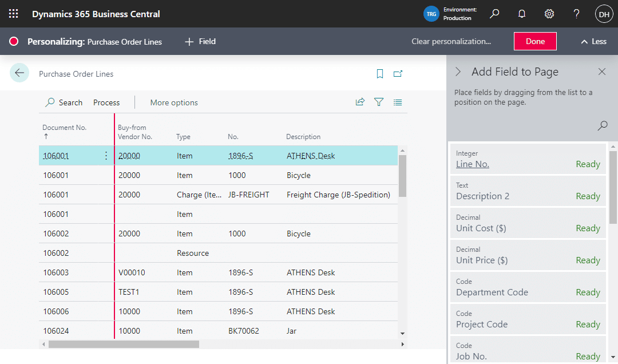Viewport: 618px width, 364px height.
Task: Toggle the filter pane icon
Action: coord(379,102)
